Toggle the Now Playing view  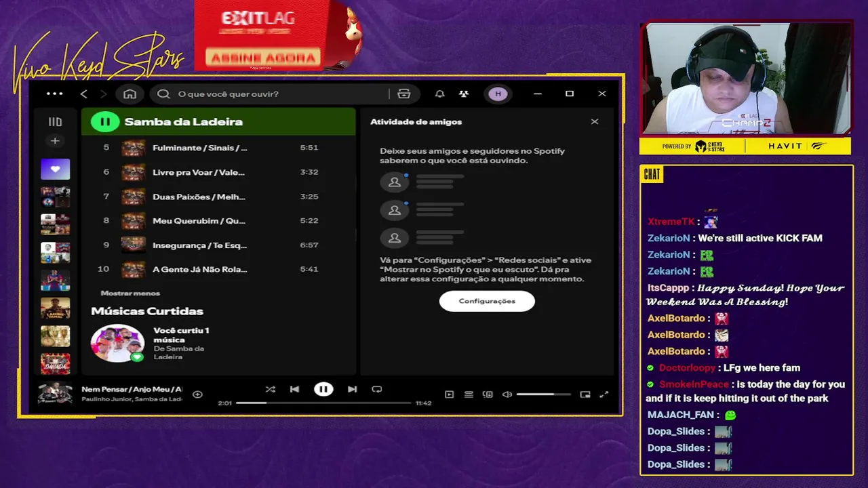click(x=449, y=394)
